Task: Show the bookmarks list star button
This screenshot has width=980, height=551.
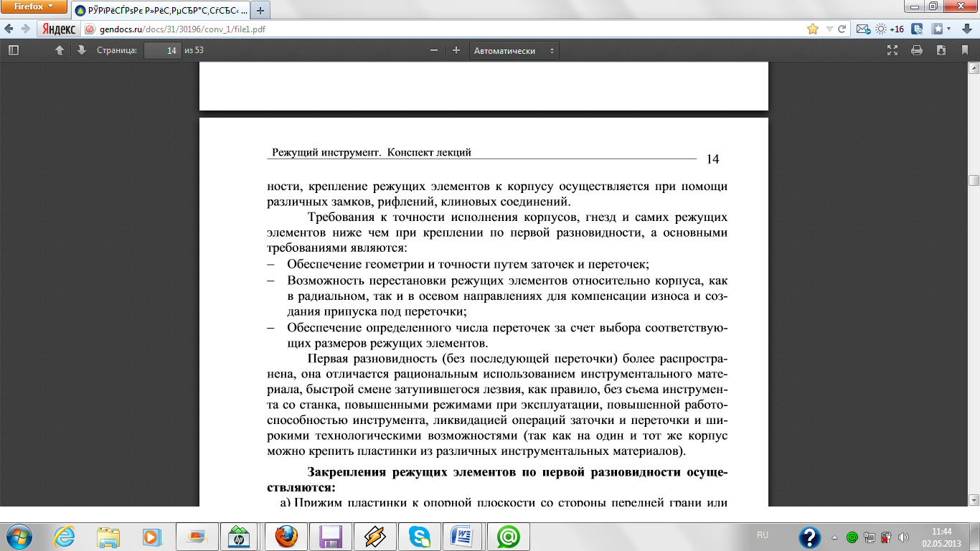Action: [937, 29]
